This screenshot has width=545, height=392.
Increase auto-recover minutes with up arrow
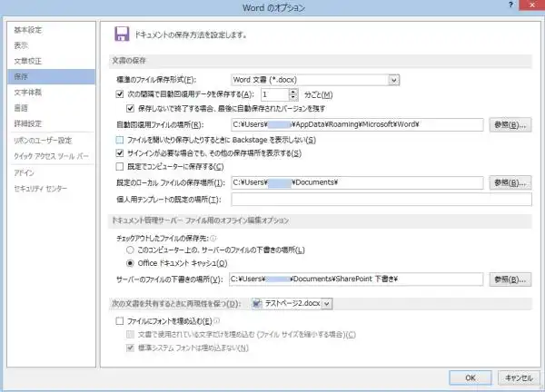293,92
